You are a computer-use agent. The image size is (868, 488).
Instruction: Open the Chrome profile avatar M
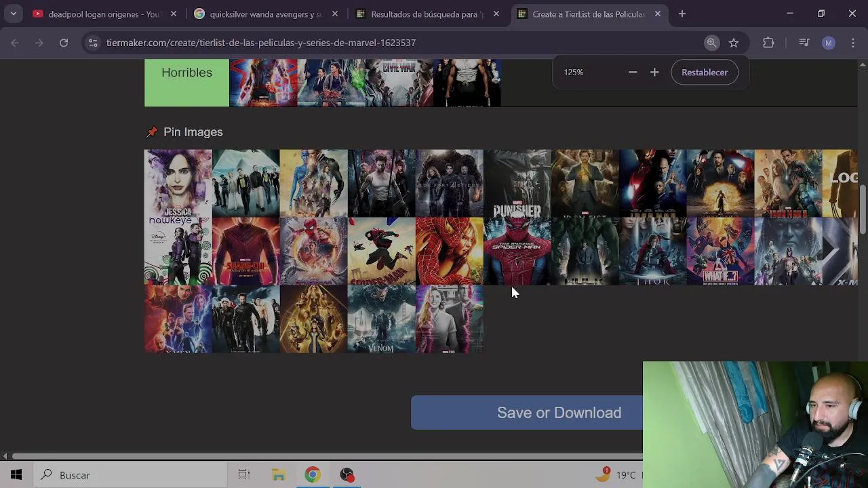pyautogui.click(x=829, y=43)
